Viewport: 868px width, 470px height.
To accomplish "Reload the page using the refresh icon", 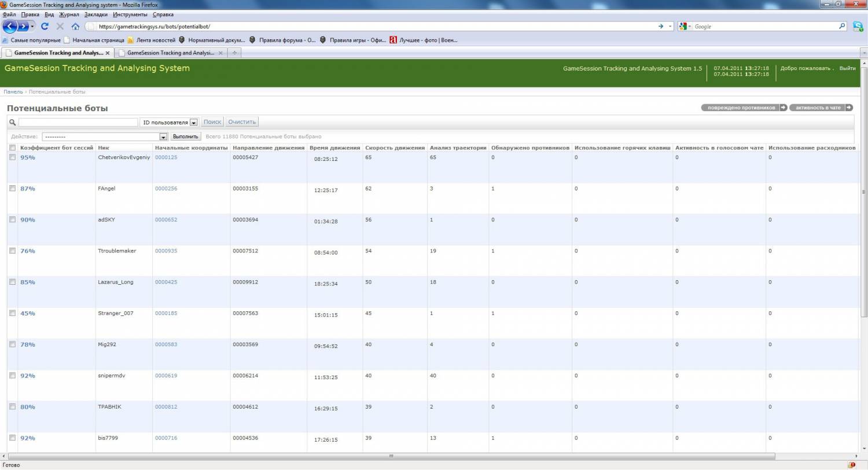I will pos(45,26).
